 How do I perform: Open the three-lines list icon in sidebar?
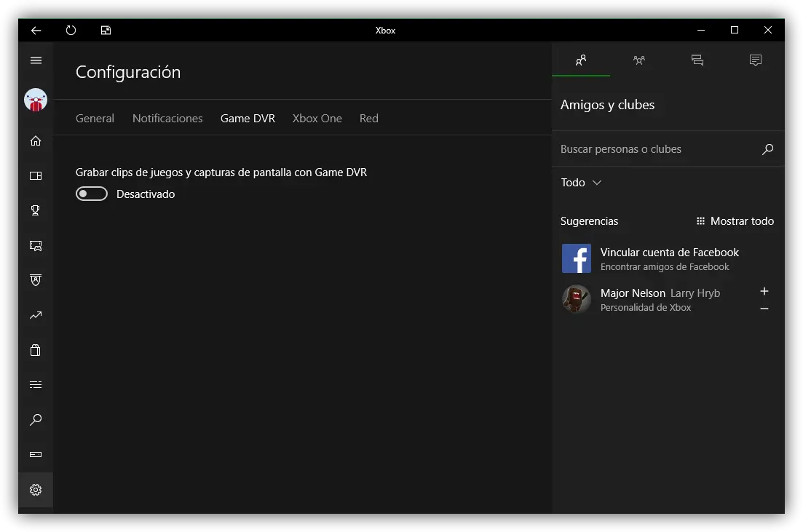(36, 384)
